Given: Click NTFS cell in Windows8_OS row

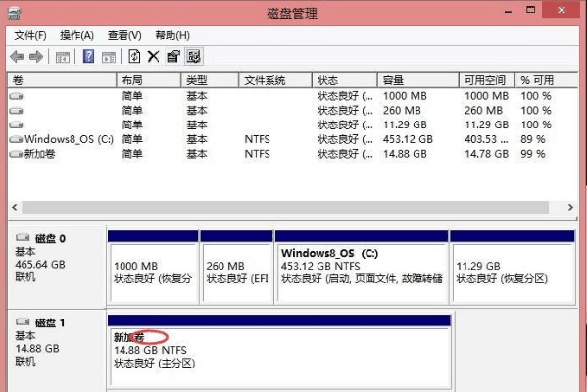Looking at the screenshot, I should point(257,139).
